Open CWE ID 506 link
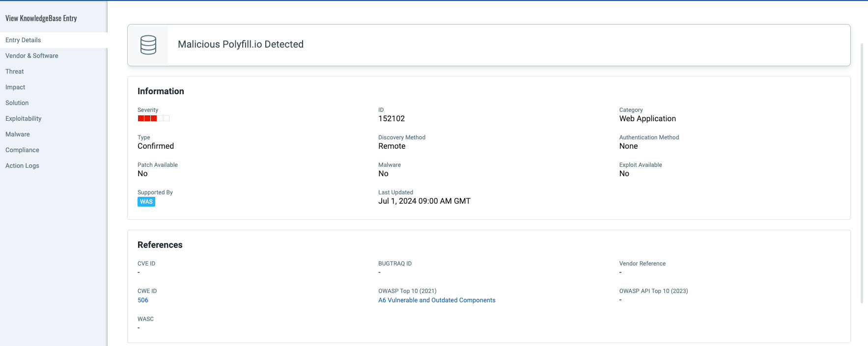The width and height of the screenshot is (868, 346). (x=143, y=300)
